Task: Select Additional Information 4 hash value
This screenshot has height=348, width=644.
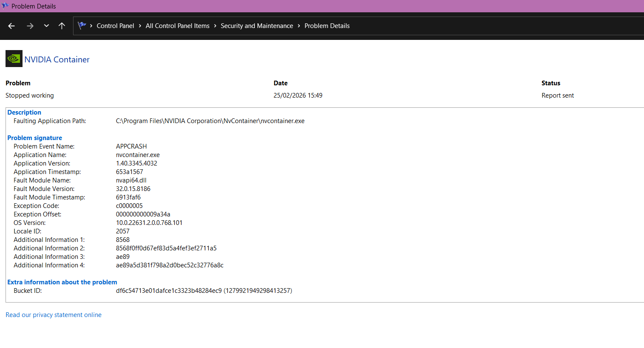Action: (169, 265)
